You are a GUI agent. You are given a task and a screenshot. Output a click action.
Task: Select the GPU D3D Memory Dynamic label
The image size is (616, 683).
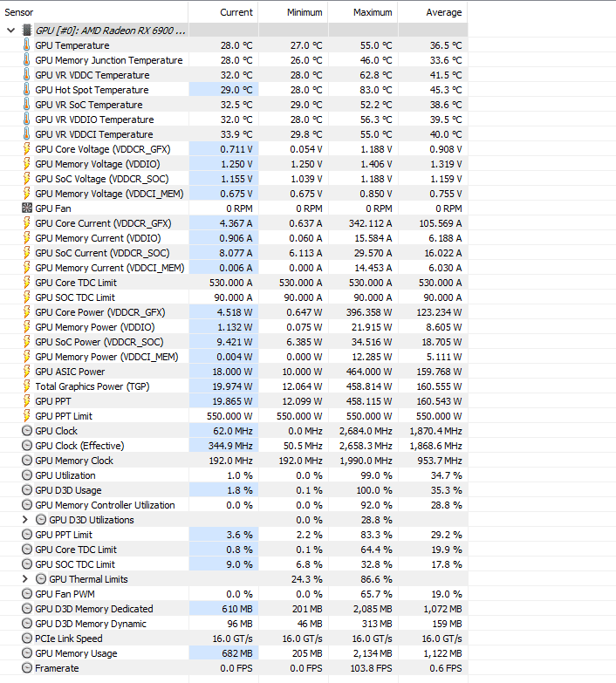[91, 624]
